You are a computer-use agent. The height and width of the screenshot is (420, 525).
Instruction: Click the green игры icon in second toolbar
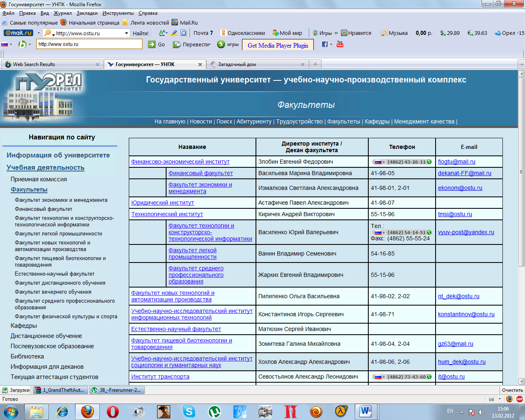[221, 44]
